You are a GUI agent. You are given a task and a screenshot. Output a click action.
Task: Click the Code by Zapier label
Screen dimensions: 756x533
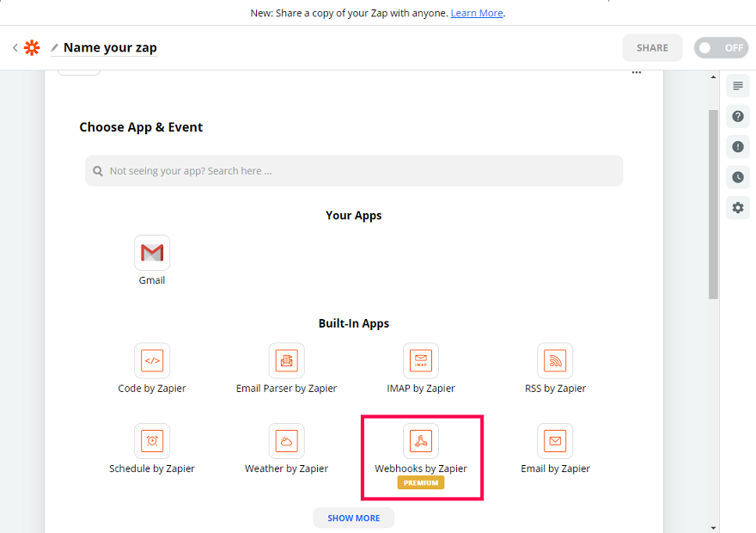coord(152,389)
